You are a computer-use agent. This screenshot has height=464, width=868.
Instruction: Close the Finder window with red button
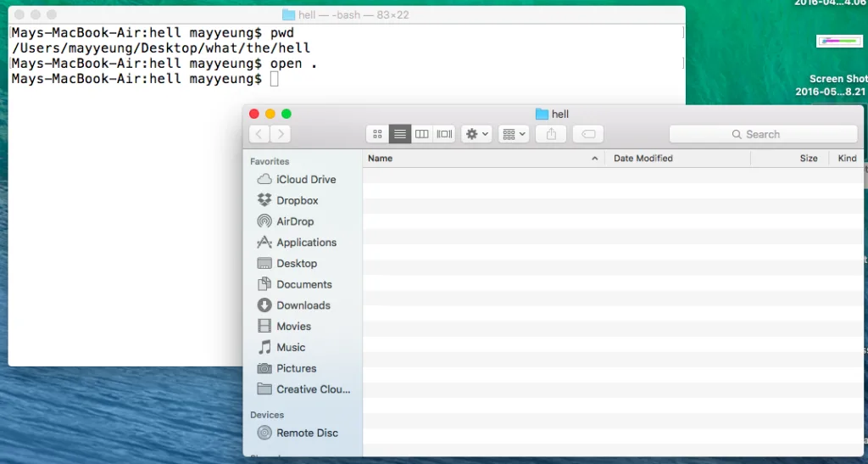pos(254,114)
